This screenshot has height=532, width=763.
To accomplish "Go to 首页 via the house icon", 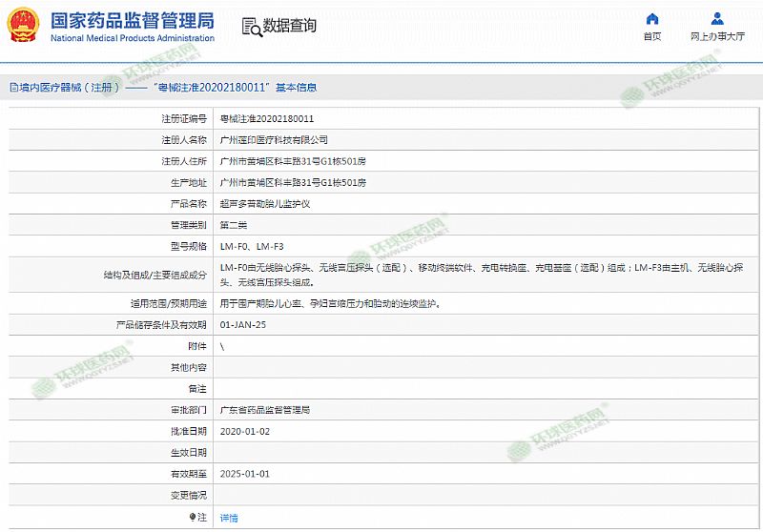I will click(x=651, y=18).
